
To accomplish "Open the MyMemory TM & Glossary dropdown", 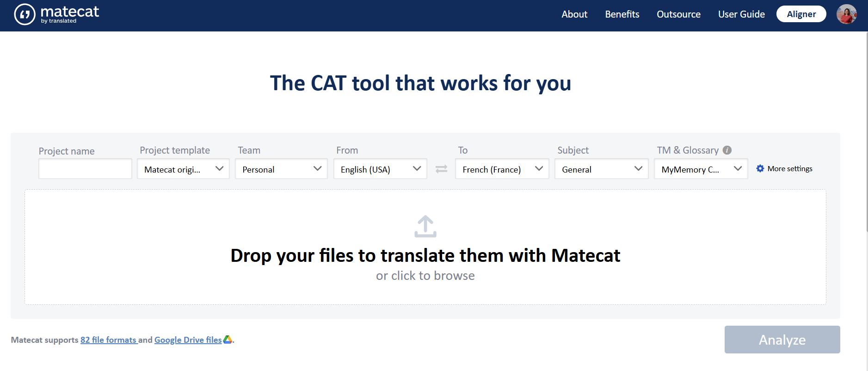I will coord(701,169).
